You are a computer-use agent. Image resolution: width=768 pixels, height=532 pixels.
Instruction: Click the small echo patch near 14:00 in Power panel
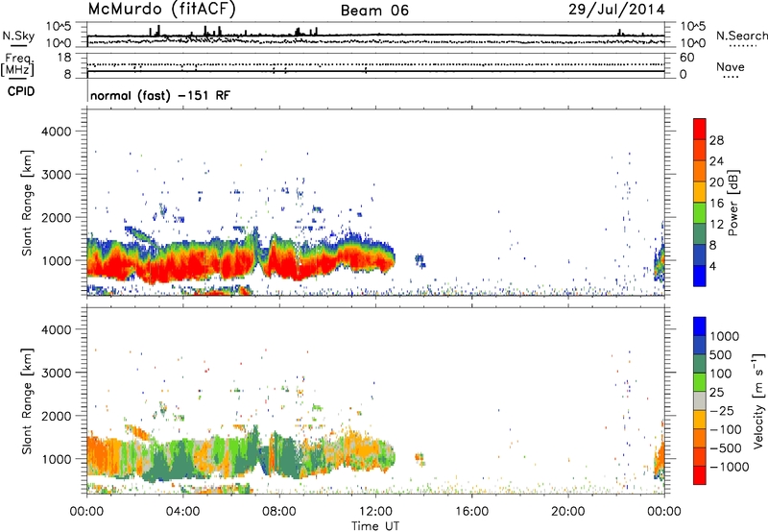[x=420, y=259]
